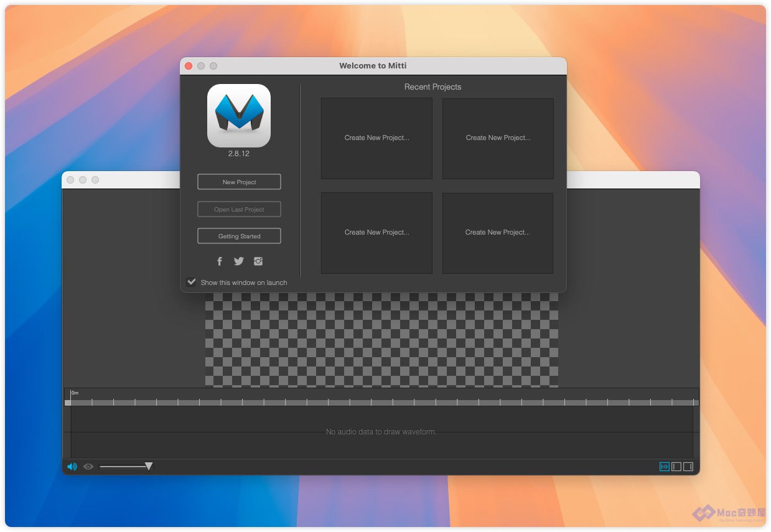Image resolution: width=771 pixels, height=532 pixels.
Task: Click the Open Last Project button
Action: pos(239,209)
